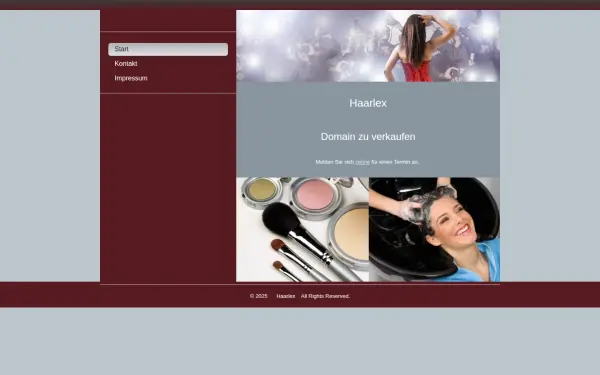Open the hair washing salon photo

[434, 229]
